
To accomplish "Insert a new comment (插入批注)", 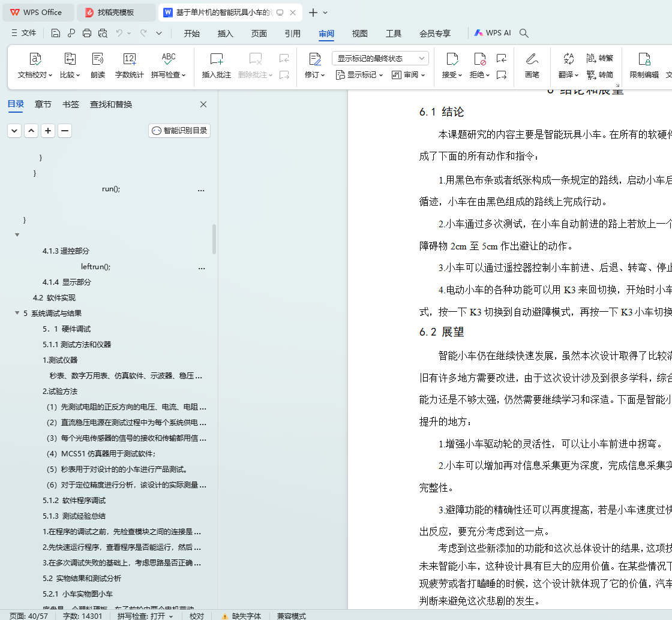I will click(x=217, y=65).
